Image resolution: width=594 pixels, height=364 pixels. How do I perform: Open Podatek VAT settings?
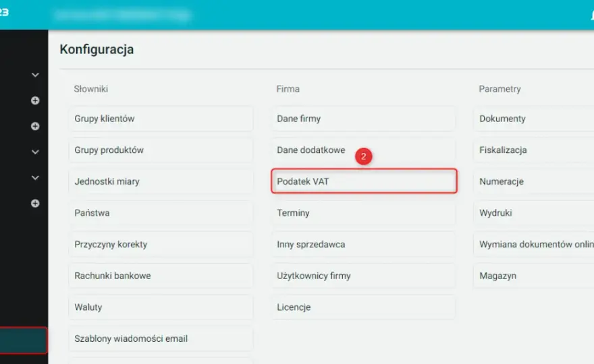pyautogui.click(x=364, y=181)
